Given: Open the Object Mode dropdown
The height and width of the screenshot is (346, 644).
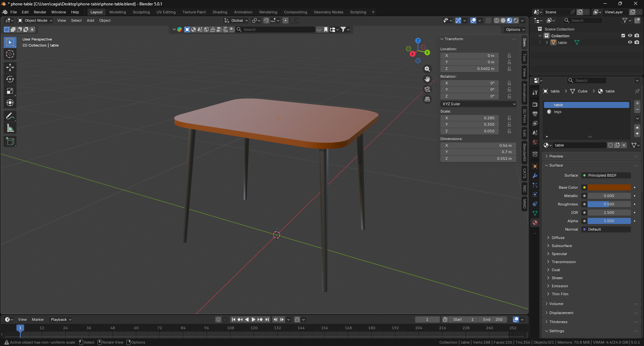Looking at the screenshot, I should pos(35,20).
